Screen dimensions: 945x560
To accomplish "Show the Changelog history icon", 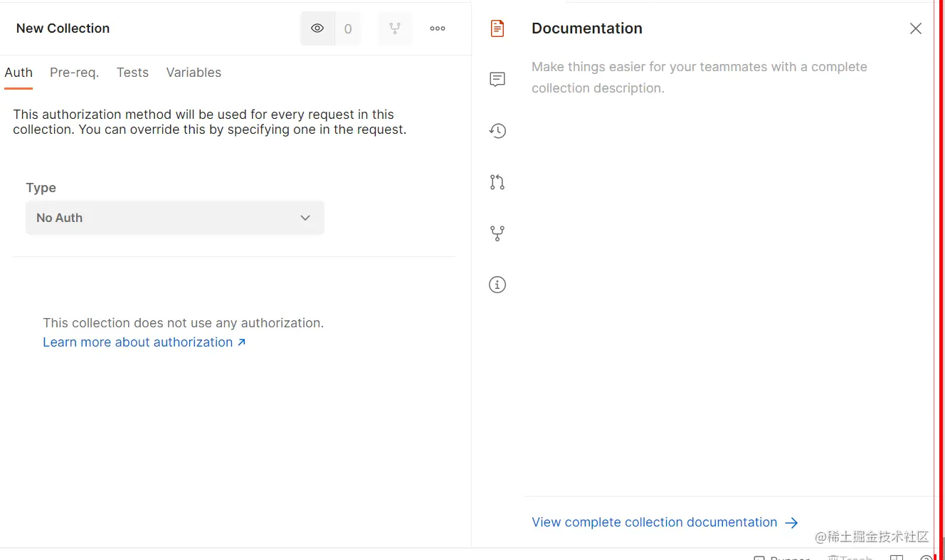I will point(497,131).
